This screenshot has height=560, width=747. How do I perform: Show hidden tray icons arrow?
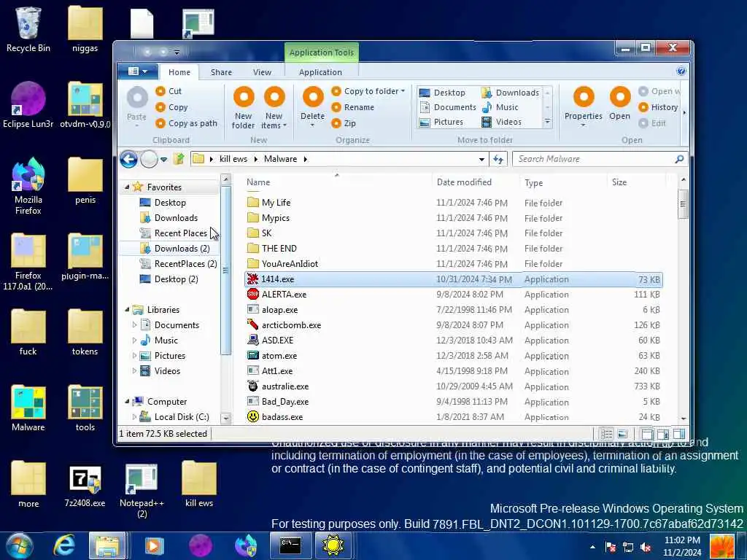592,547
